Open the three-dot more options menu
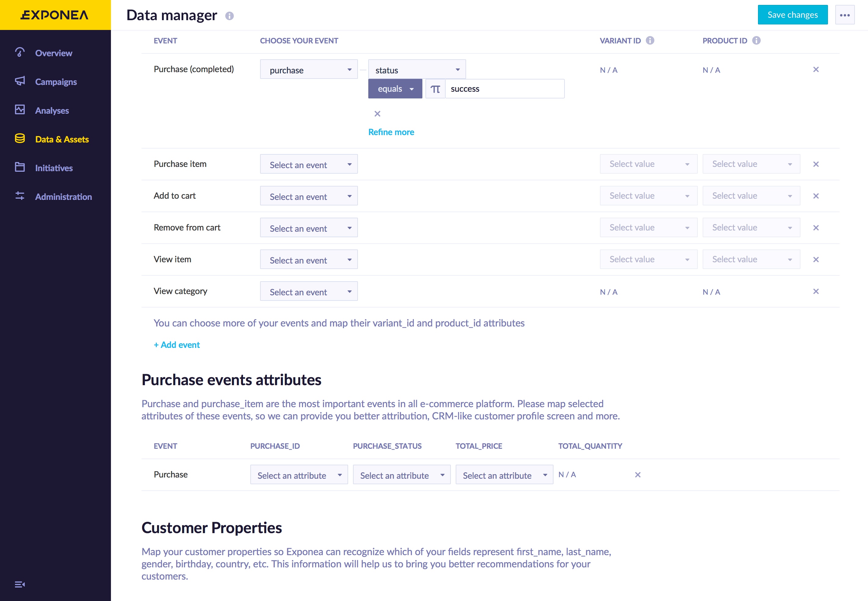Viewport: 868px width, 601px height. click(844, 15)
